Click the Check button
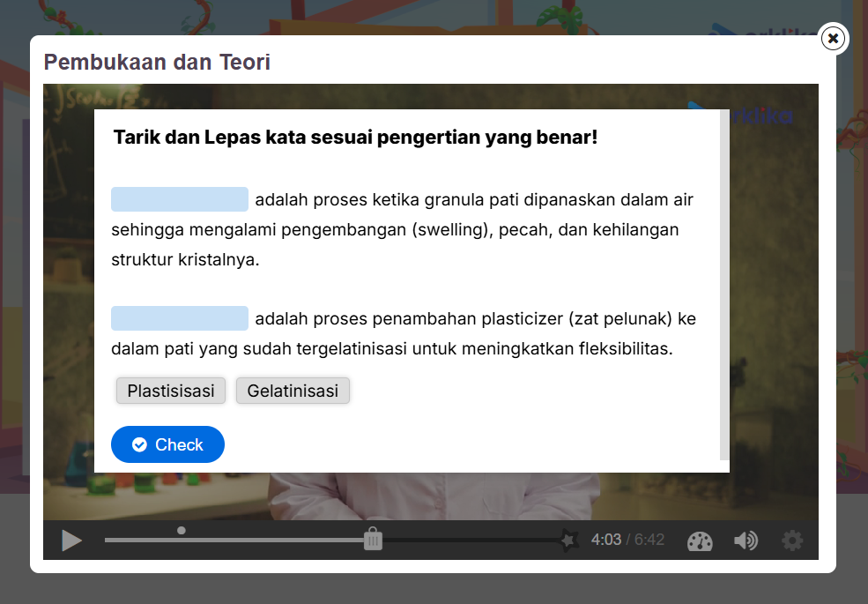The image size is (868, 604). click(x=167, y=444)
